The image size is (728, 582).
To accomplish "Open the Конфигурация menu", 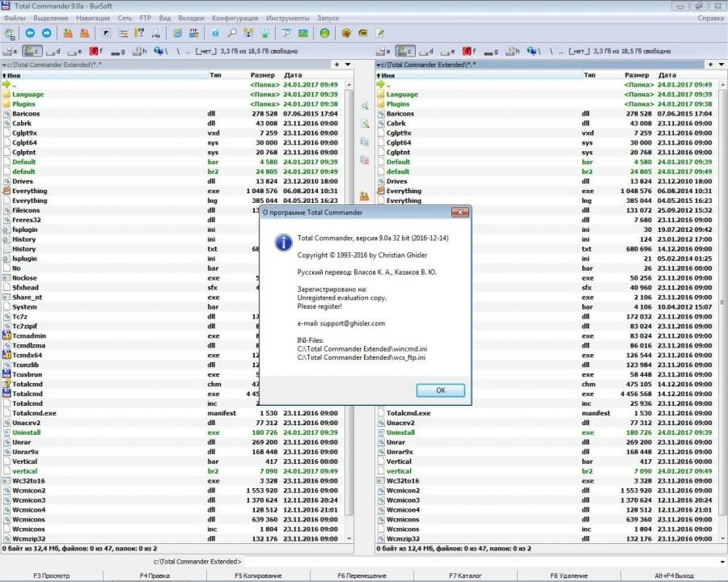I will click(235, 17).
